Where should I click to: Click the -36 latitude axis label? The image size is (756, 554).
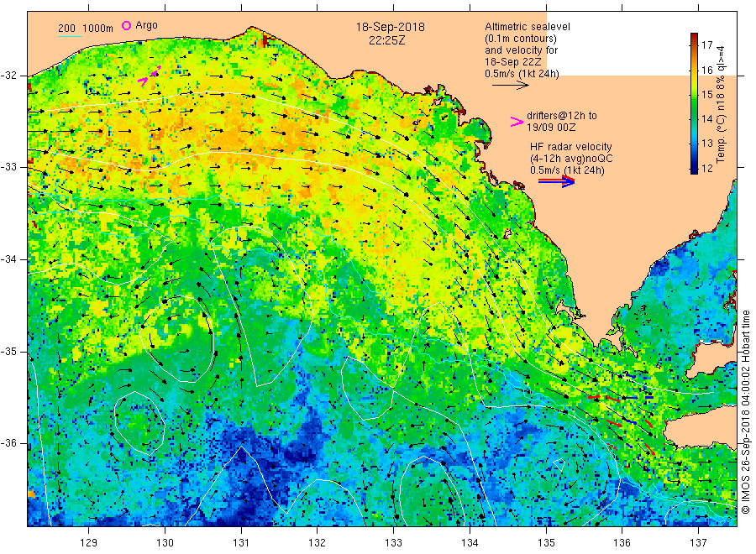tap(8, 443)
